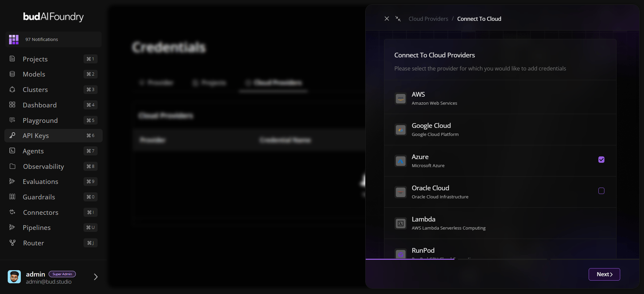The height and width of the screenshot is (294, 644).
Task: Click the Models database icon
Action: tap(12, 74)
